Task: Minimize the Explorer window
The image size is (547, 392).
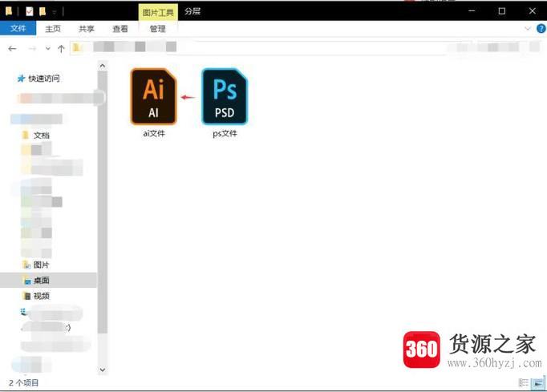Action: 472,10
